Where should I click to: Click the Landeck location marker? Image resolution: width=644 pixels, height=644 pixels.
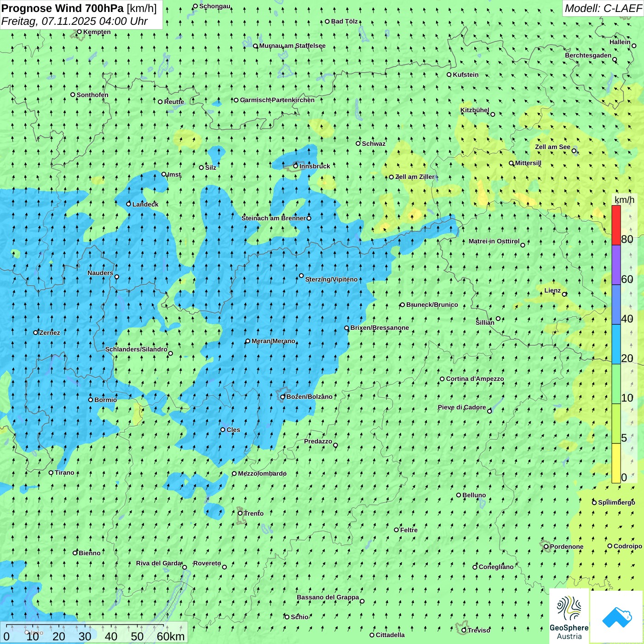(x=129, y=204)
